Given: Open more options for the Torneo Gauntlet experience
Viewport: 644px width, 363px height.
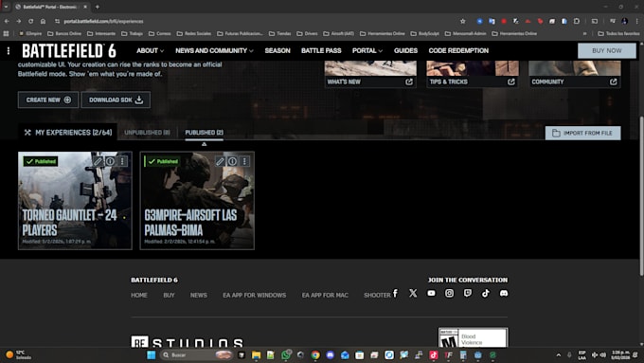Looking at the screenshot, I should pyautogui.click(x=122, y=161).
